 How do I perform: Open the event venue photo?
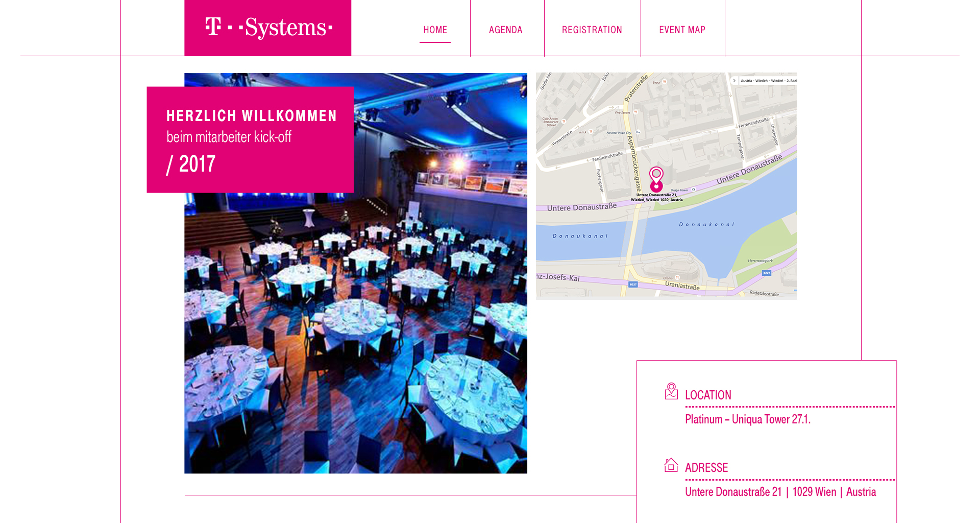click(x=356, y=273)
